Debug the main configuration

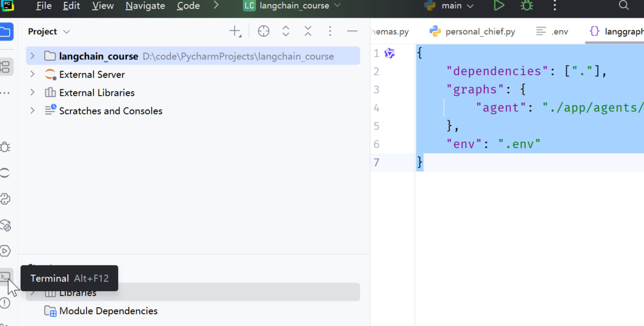[x=527, y=6]
